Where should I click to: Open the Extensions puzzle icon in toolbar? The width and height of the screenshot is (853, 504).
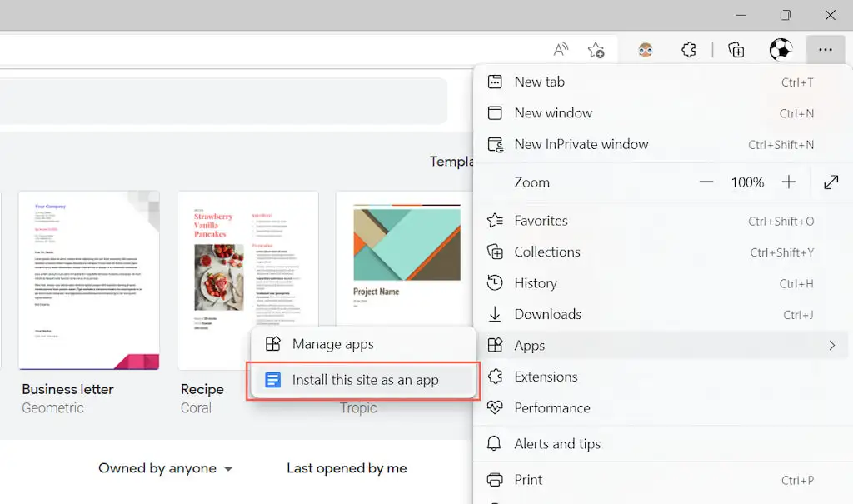coord(688,50)
